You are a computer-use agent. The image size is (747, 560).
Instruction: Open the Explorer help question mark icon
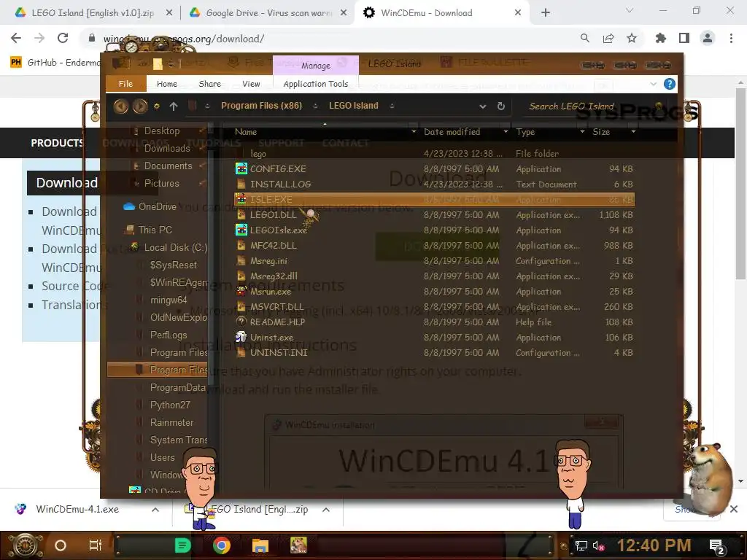click(670, 85)
